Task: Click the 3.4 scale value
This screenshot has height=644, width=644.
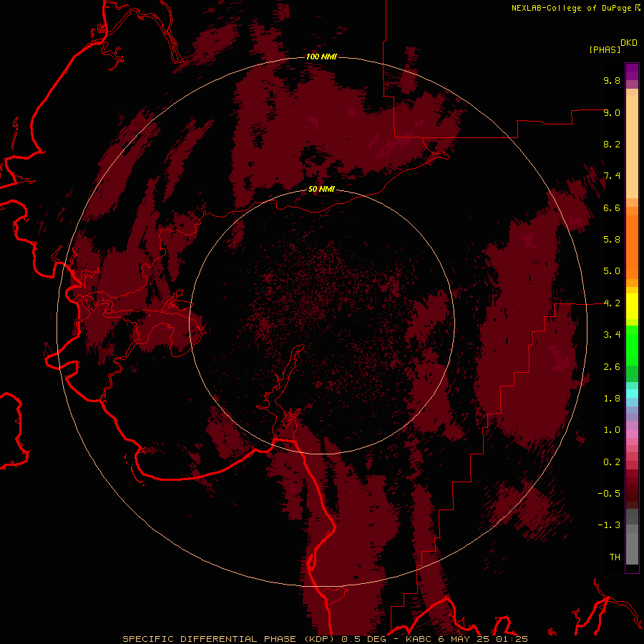Action: tap(612, 334)
